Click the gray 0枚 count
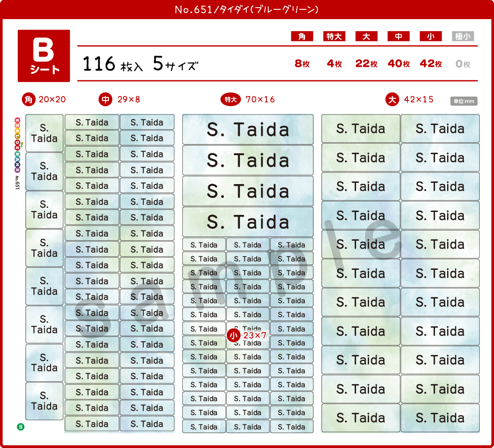Viewport: 494px width, 448px height. coord(463,64)
